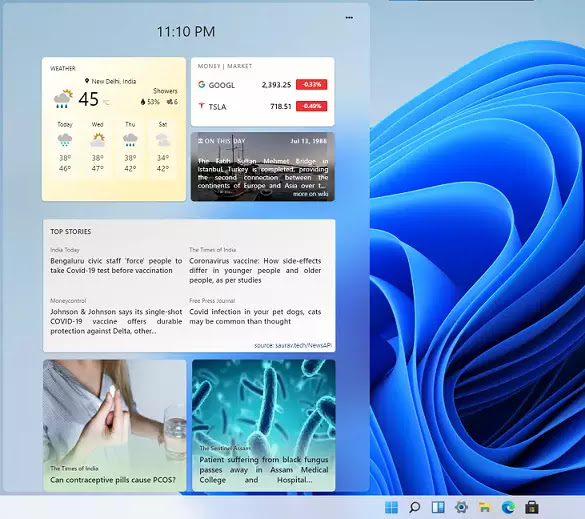Open the saurav.tech/NewsAPI source link
This screenshot has width=585, height=519.
coord(293,346)
